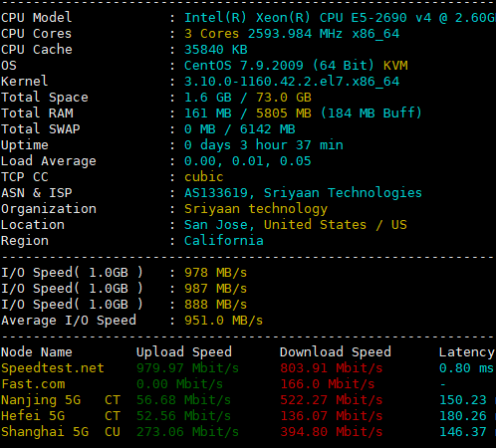Click the Sriyaan technology organization text
The image size is (496, 448).
256,209
